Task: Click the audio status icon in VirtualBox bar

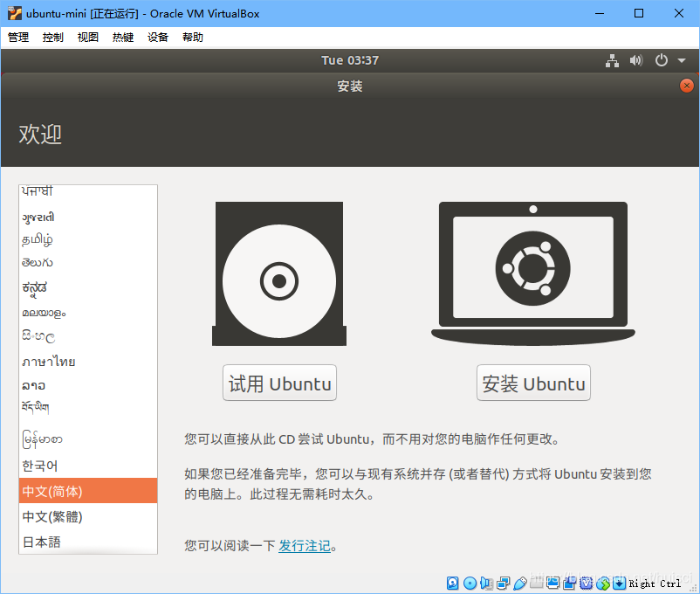Action: 486,583
